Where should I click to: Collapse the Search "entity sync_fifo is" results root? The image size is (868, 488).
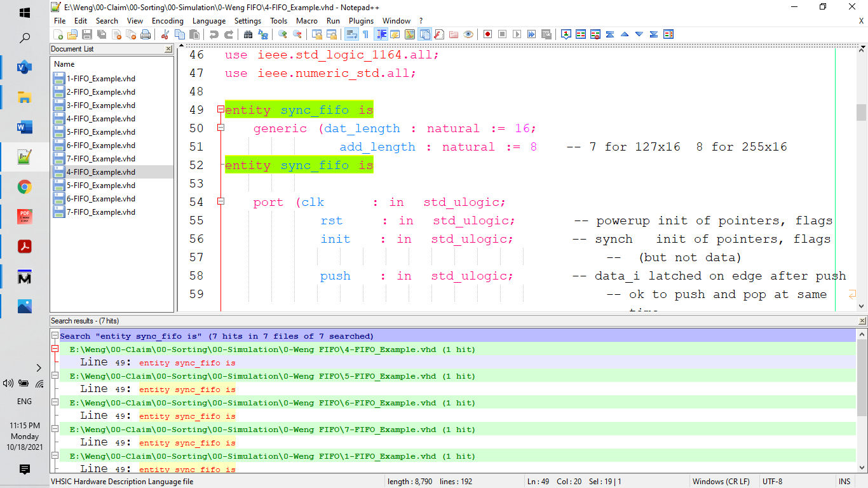pyautogui.click(x=55, y=336)
